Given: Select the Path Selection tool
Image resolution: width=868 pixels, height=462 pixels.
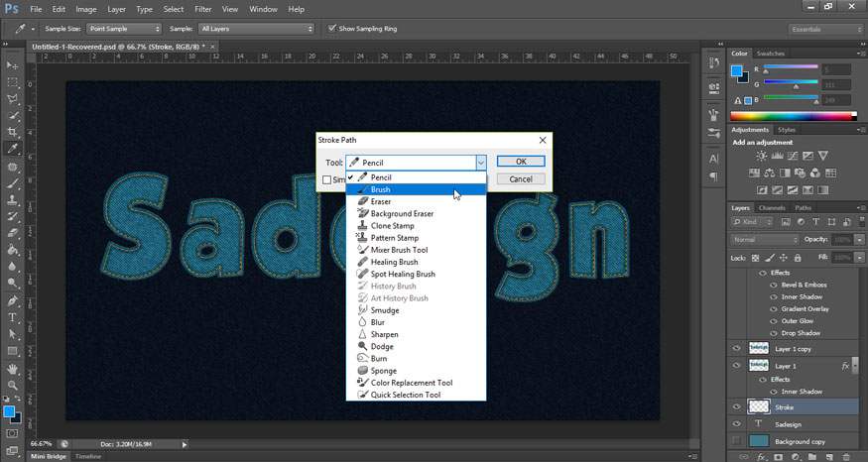Looking at the screenshot, I should (x=12, y=334).
